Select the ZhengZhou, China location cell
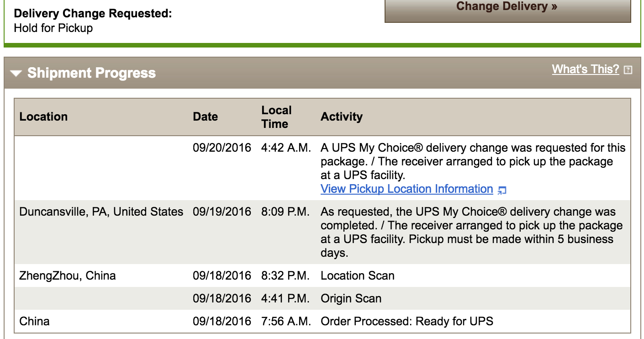The width and height of the screenshot is (644, 339). 68,276
